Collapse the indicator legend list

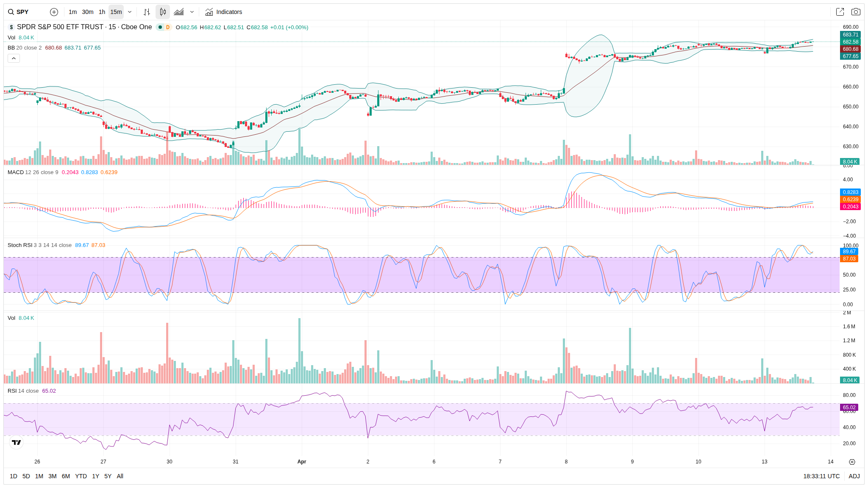point(14,58)
